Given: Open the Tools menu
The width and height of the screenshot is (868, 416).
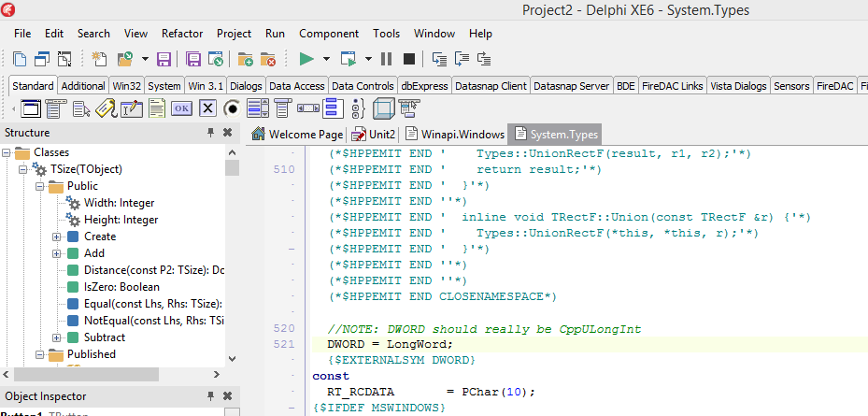Looking at the screenshot, I should click(386, 34).
